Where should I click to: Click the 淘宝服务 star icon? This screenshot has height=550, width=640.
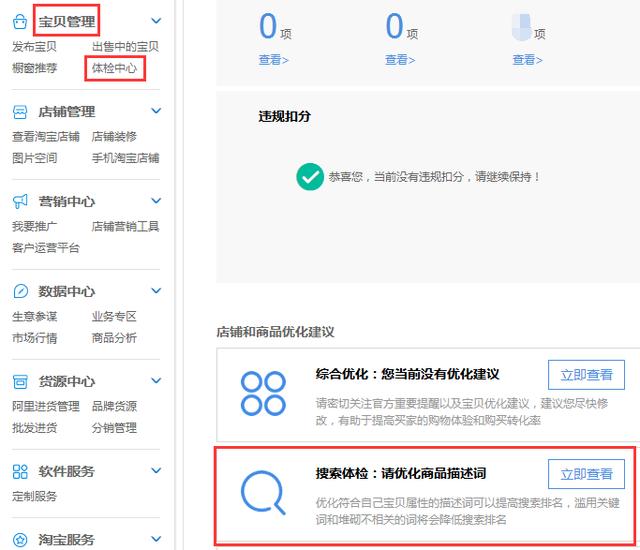pyautogui.click(x=20, y=540)
